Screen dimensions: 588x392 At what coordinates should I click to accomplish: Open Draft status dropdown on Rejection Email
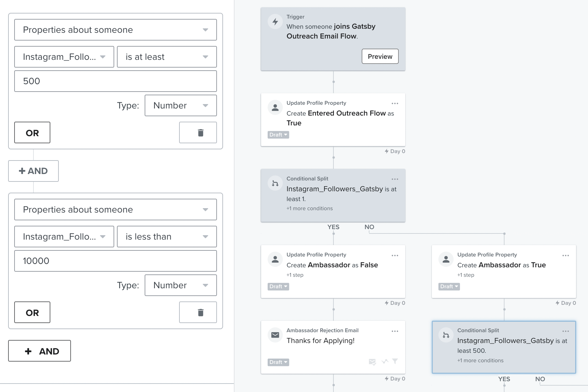tap(278, 362)
